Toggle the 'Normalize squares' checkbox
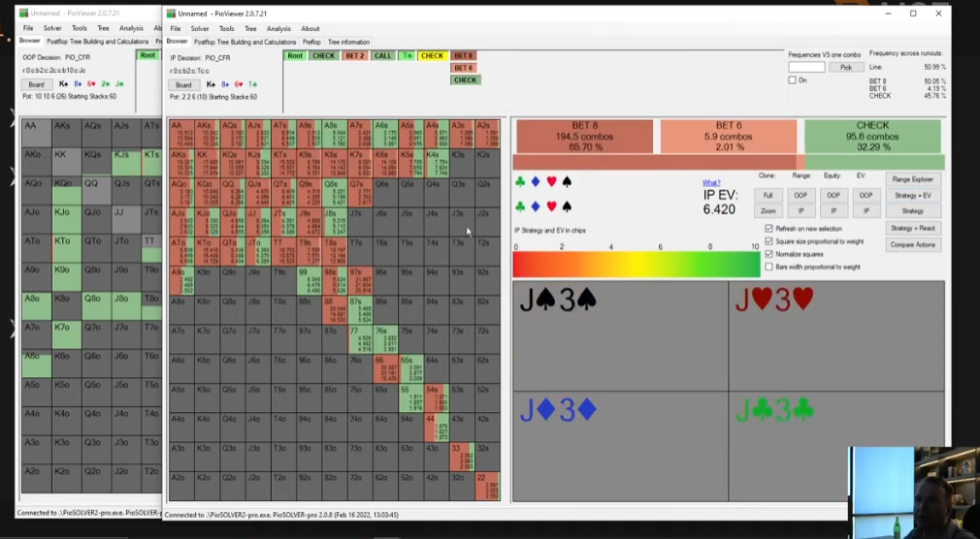 coord(768,254)
